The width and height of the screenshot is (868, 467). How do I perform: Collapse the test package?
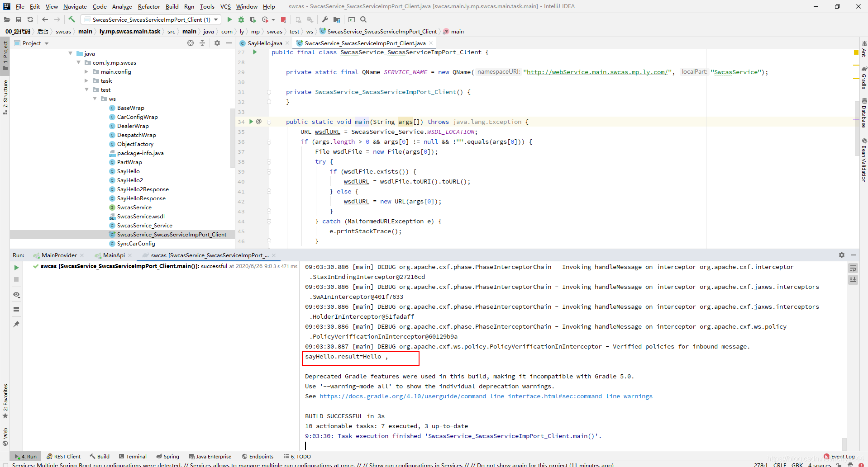pos(86,90)
